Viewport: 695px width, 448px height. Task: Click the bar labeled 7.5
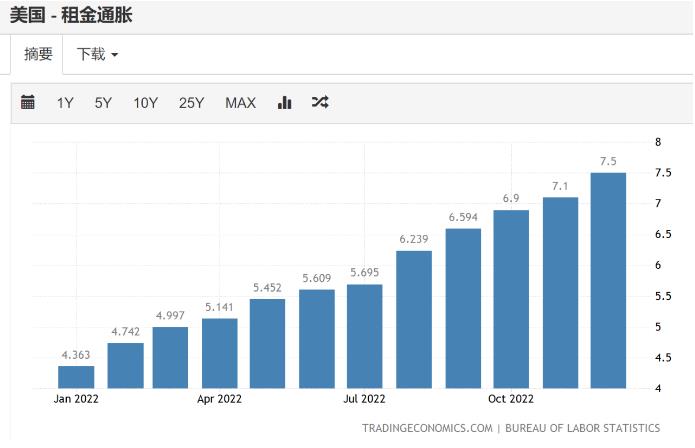coord(608,280)
